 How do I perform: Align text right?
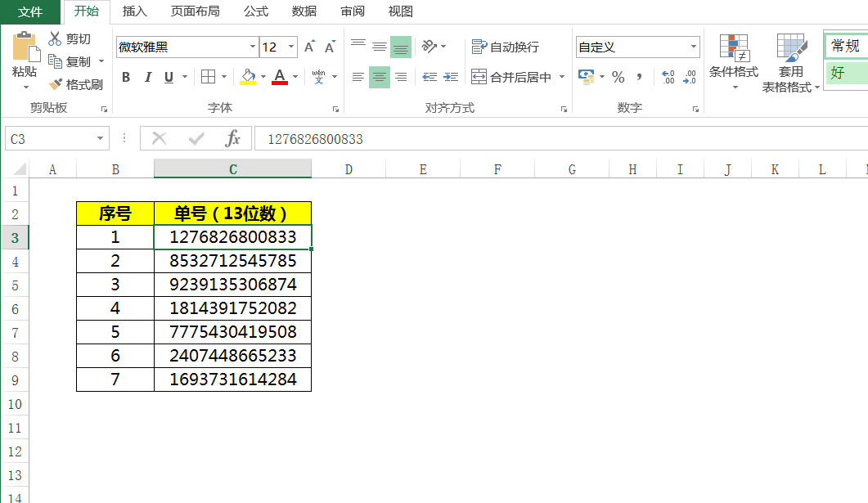coord(401,77)
